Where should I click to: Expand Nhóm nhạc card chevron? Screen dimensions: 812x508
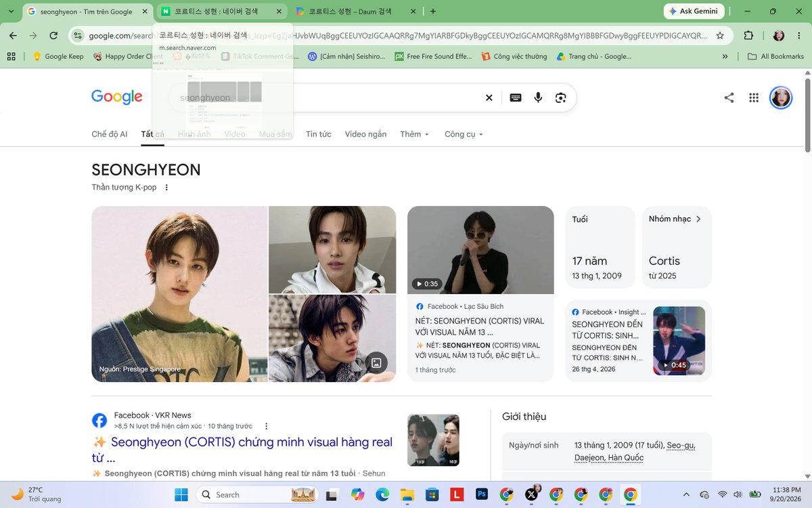(x=698, y=219)
